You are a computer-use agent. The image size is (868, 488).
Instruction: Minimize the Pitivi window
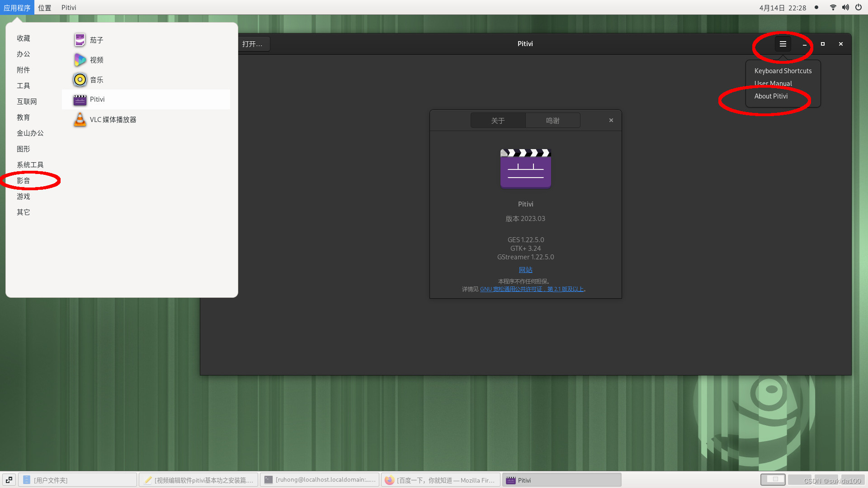804,44
